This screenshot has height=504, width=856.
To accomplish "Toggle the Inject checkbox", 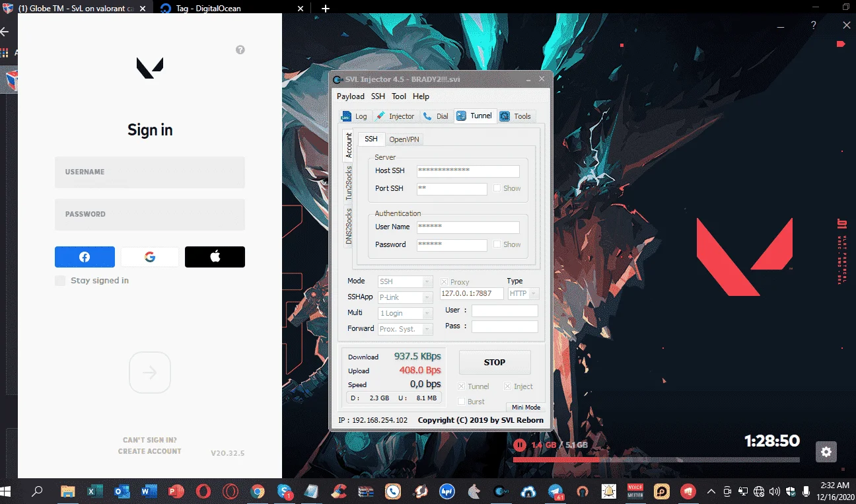I will coord(508,386).
